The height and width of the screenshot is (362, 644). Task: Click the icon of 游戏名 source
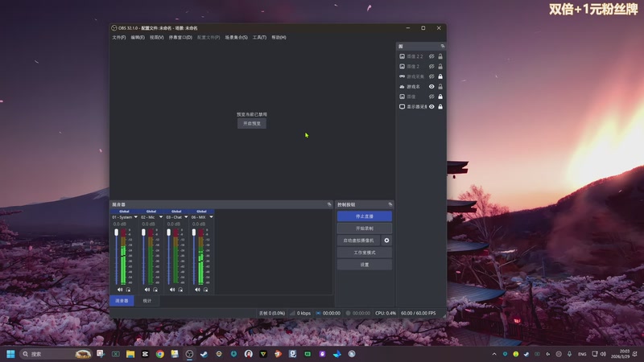coord(402,87)
